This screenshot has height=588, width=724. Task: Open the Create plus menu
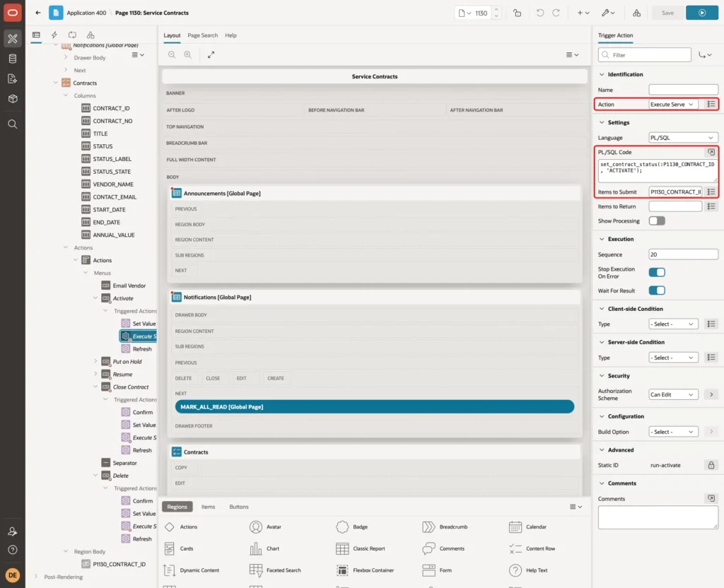click(583, 13)
